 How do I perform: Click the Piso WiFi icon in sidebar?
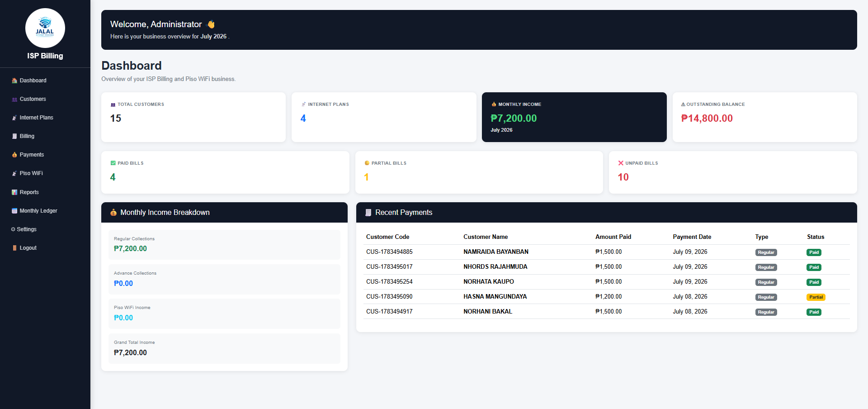[x=14, y=173]
